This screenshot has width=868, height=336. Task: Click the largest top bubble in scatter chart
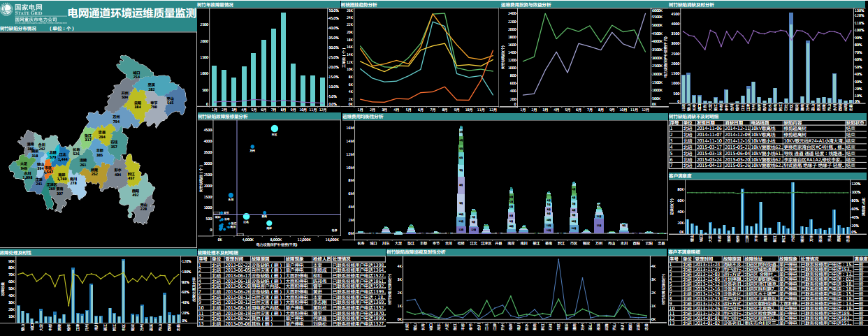[274, 129]
